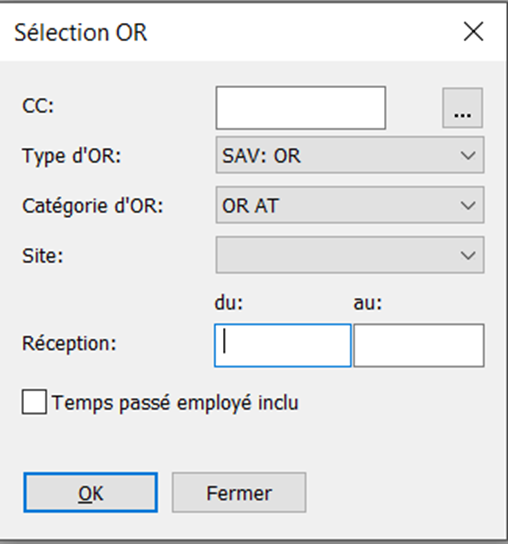Viewport: 508px width, 544px height.
Task: Focus the Réception au date field
Action: (x=418, y=345)
